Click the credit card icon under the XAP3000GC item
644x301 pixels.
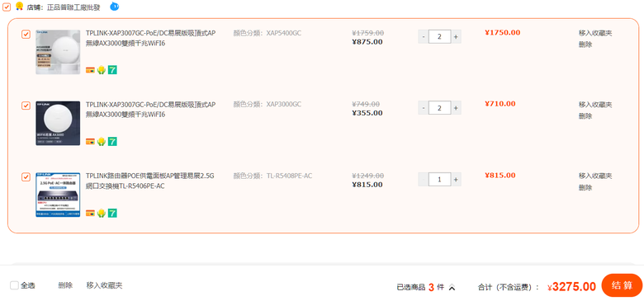tap(90, 142)
